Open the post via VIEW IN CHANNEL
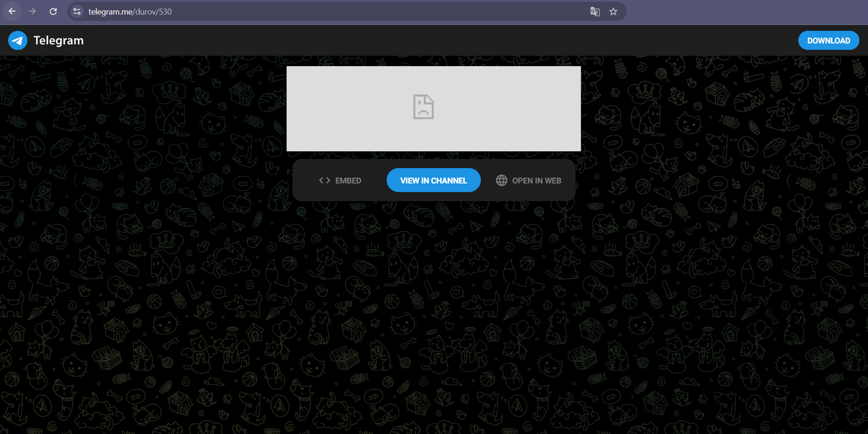Screen dimensions: 868x434 coord(433,180)
